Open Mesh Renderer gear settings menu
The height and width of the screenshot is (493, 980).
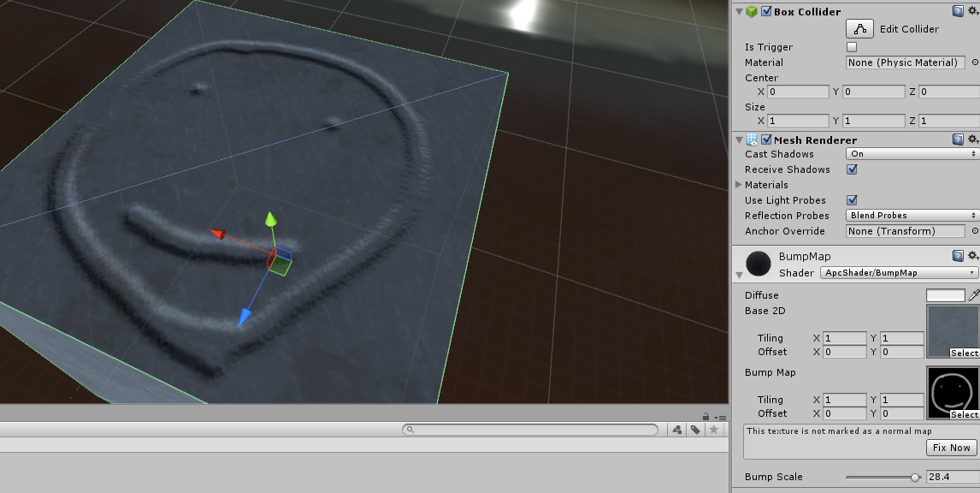click(x=973, y=139)
